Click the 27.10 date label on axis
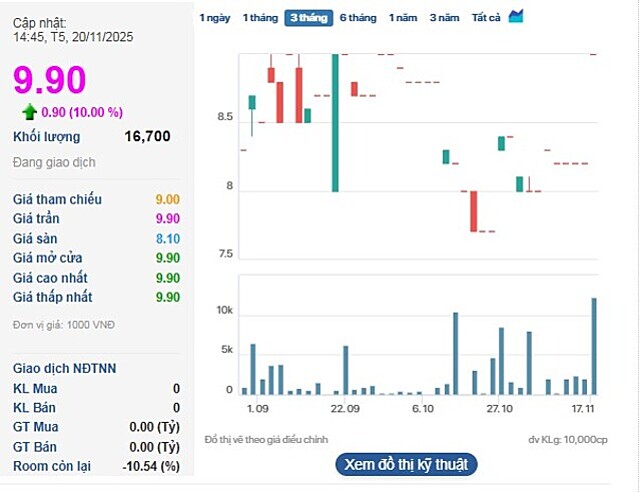Image resolution: width=640 pixels, height=493 pixels. tap(500, 409)
